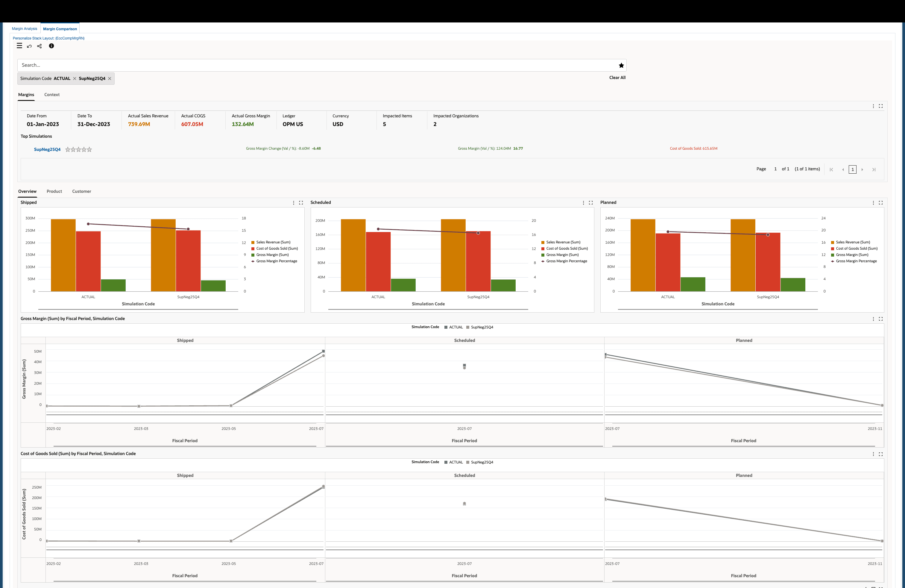905x588 pixels.
Task: Click the Search input field
Action: coord(316,66)
